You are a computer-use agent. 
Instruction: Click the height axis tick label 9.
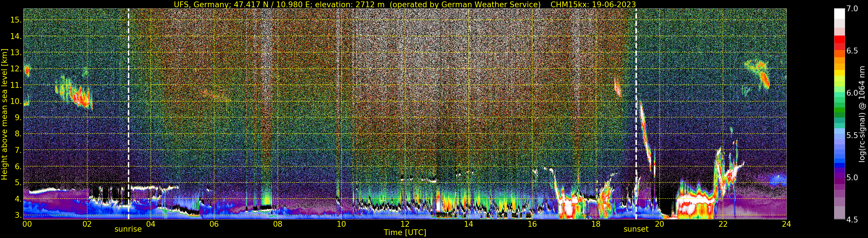tap(18, 118)
